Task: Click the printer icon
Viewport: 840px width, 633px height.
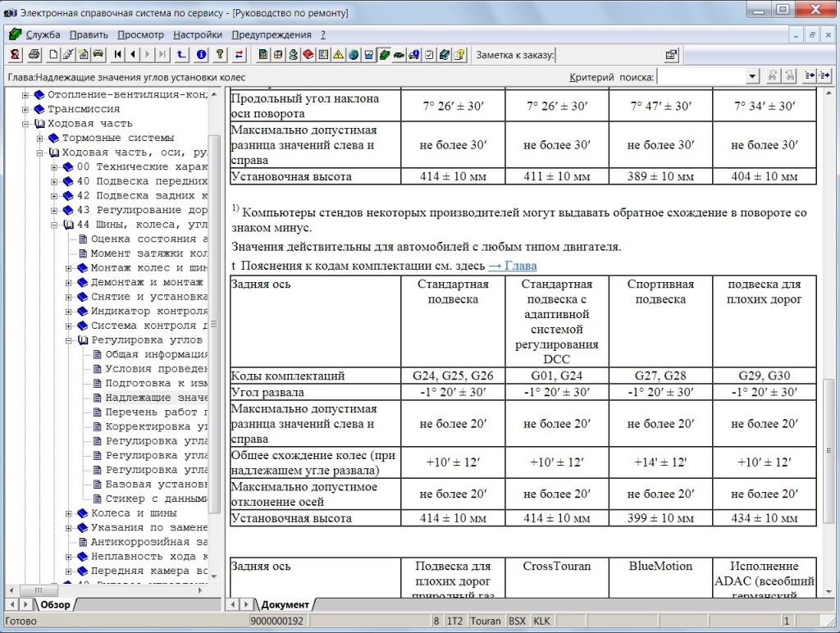Action: pyautogui.click(x=34, y=55)
